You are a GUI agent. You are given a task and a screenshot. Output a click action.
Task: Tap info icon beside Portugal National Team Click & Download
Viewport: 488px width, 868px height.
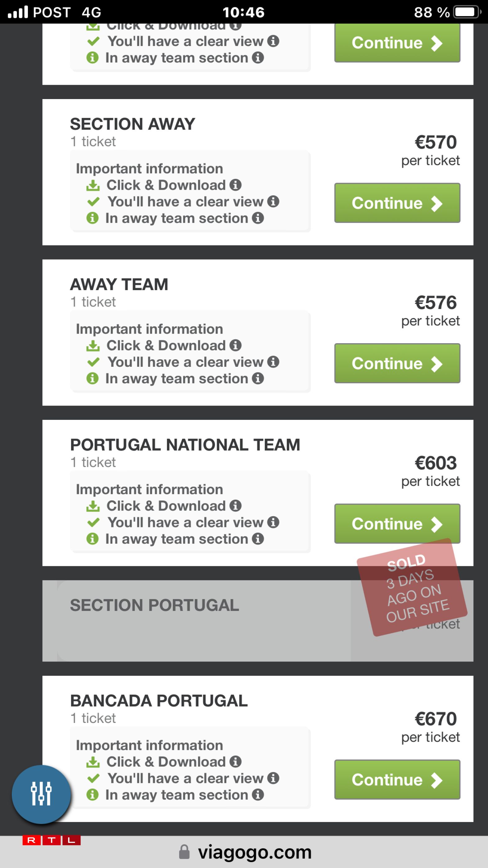click(x=235, y=506)
